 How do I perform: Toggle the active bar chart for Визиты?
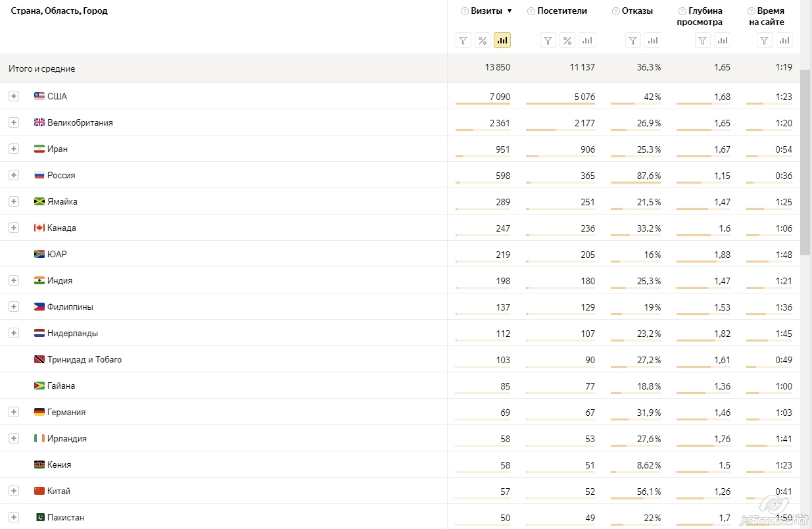502,41
